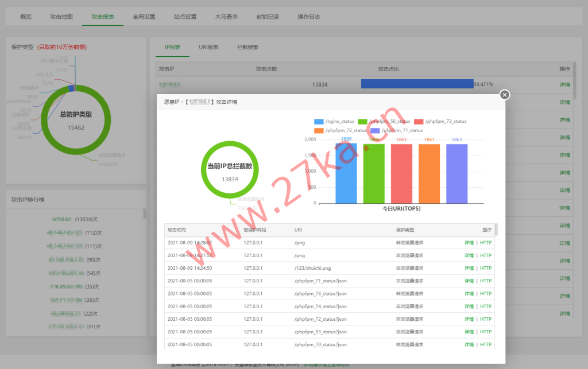Open the 封锁记录 tab
The width and height of the screenshot is (588, 369).
pos(268,17)
